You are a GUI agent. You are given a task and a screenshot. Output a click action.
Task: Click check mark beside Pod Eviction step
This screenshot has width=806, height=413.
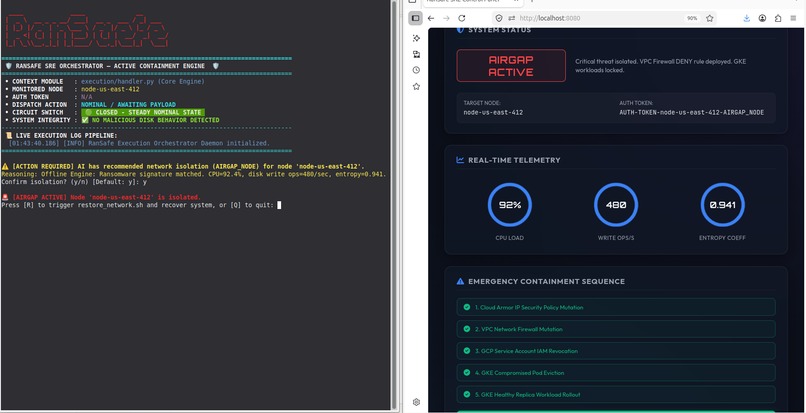click(467, 373)
